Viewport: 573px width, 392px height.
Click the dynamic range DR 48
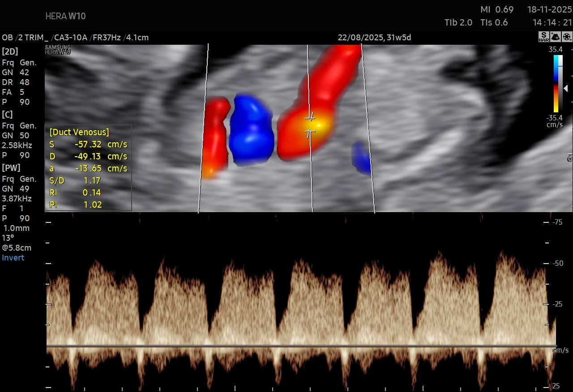click(16, 82)
